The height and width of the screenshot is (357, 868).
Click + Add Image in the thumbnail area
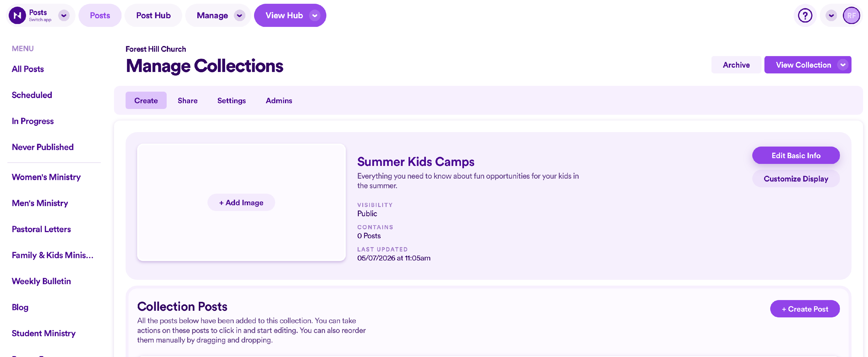241,203
